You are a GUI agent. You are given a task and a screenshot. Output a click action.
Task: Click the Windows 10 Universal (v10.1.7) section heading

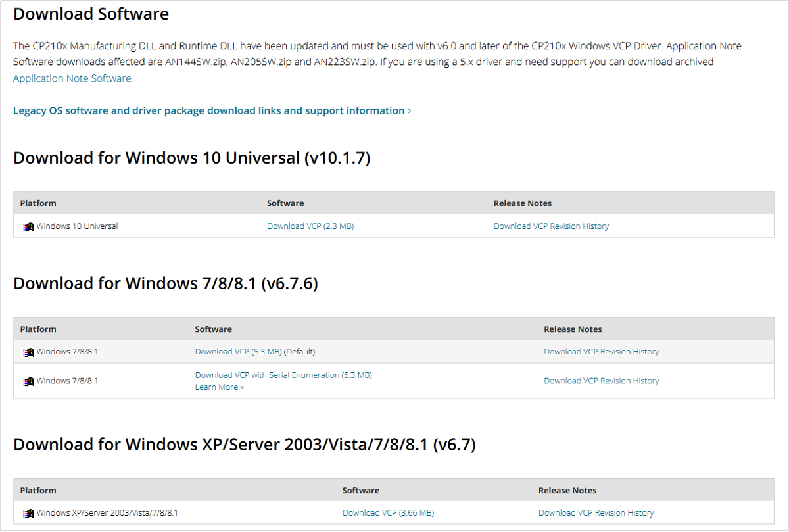[x=191, y=158]
